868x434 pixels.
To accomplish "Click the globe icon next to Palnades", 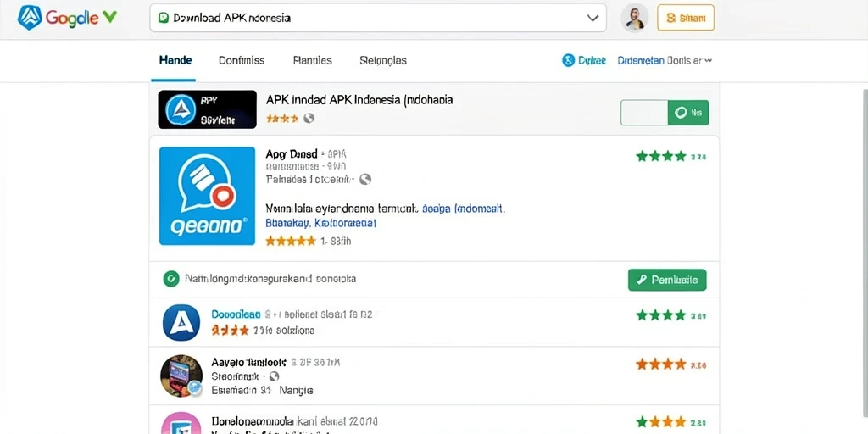I will click(364, 180).
